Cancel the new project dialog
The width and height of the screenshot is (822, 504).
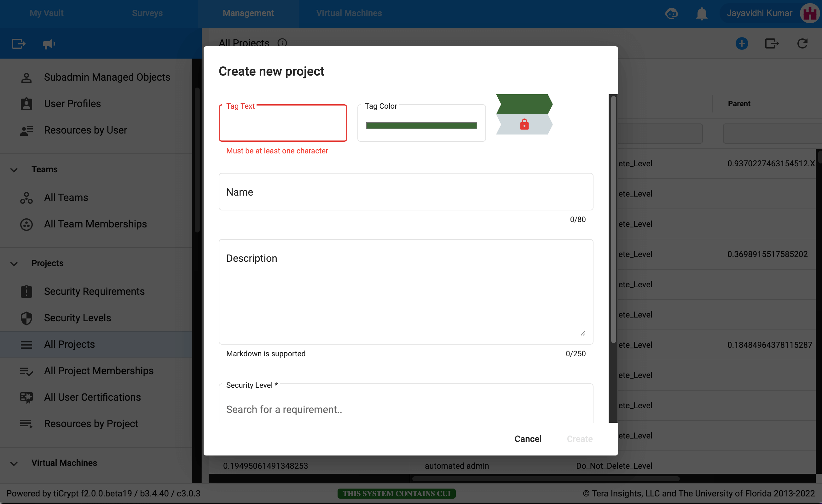click(528, 439)
